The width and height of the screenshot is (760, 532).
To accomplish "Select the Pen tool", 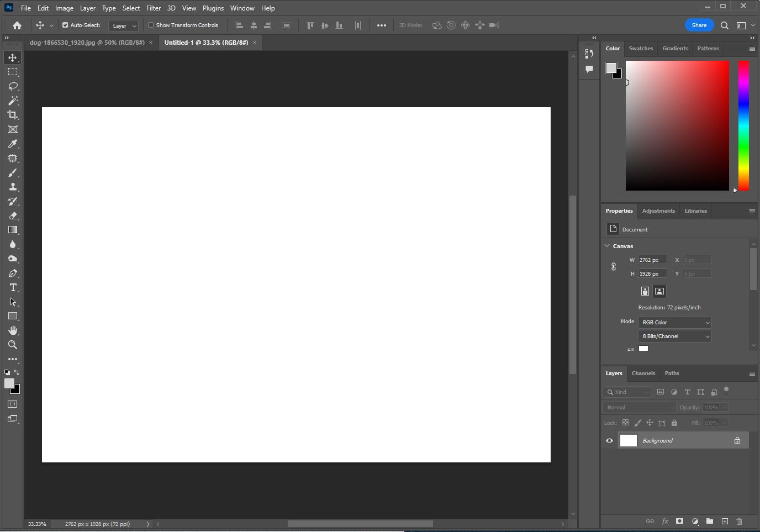I will 13,273.
